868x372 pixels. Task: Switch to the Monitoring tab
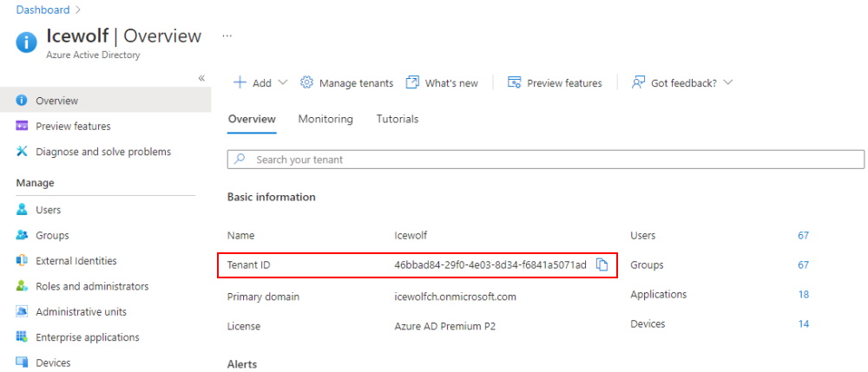pos(325,119)
